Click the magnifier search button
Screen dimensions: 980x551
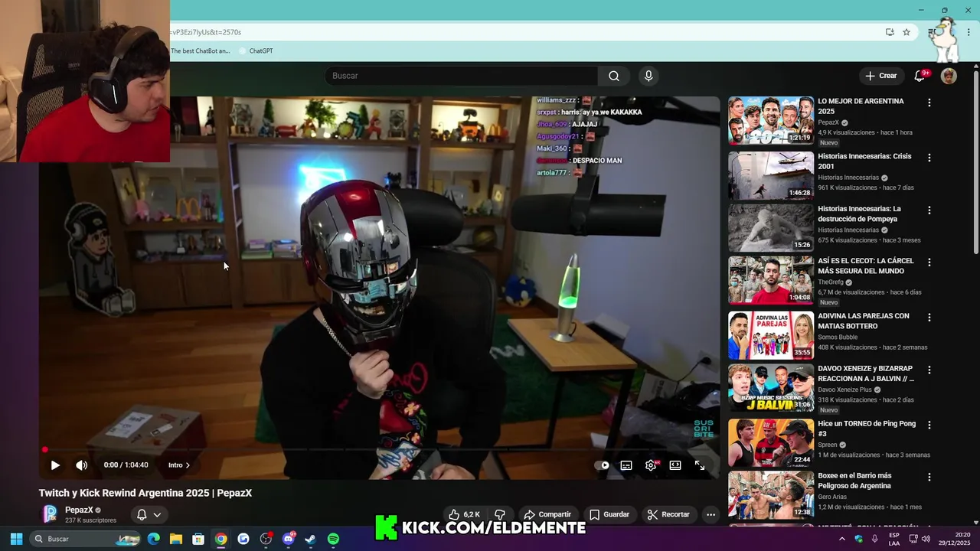click(x=614, y=76)
